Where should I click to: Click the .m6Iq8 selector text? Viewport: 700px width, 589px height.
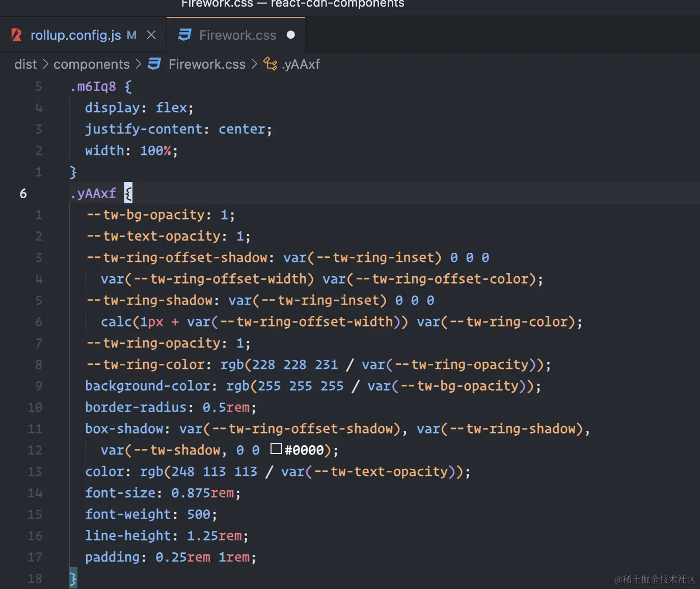point(93,87)
